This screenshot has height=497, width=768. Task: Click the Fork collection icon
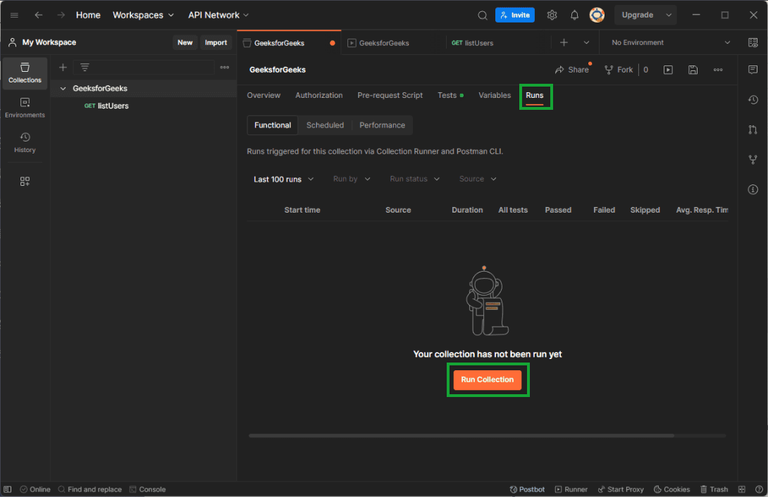coord(619,70)
